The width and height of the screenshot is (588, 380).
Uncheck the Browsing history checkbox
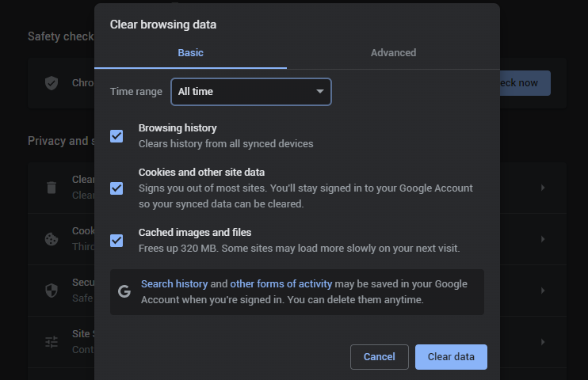pos(116,135)
